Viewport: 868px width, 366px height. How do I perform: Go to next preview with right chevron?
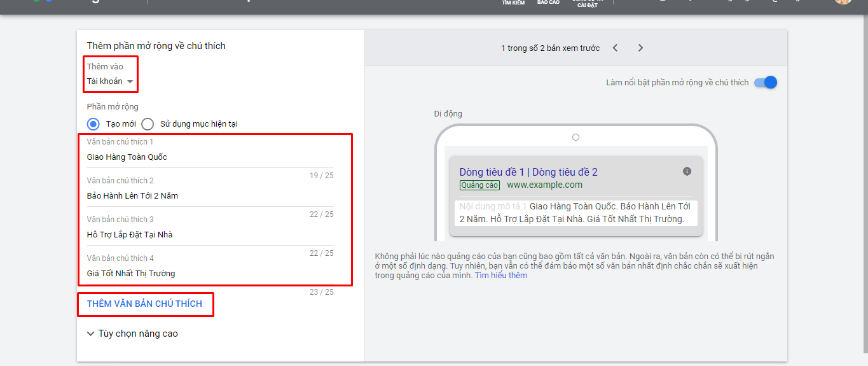[x=640, y=48]
